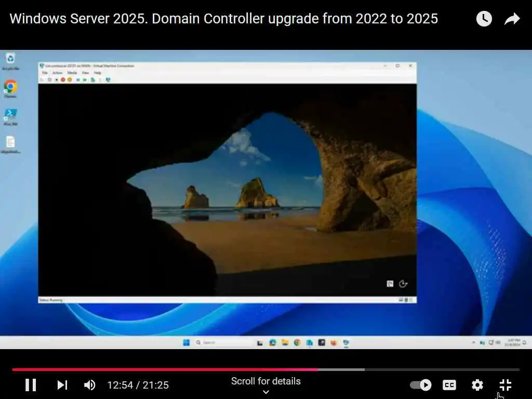Toggle the autoplay switch

(421, 385)
